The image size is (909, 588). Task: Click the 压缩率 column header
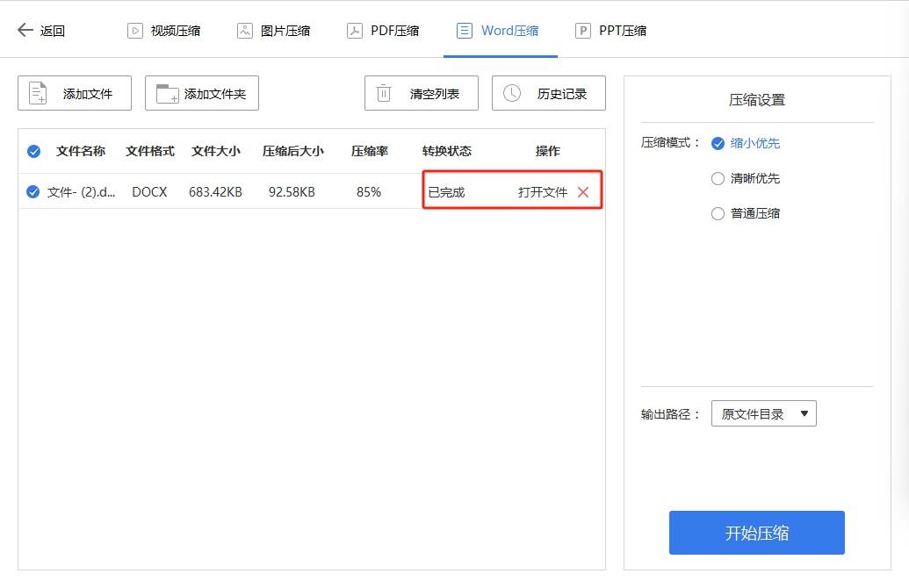pos(369,151)
